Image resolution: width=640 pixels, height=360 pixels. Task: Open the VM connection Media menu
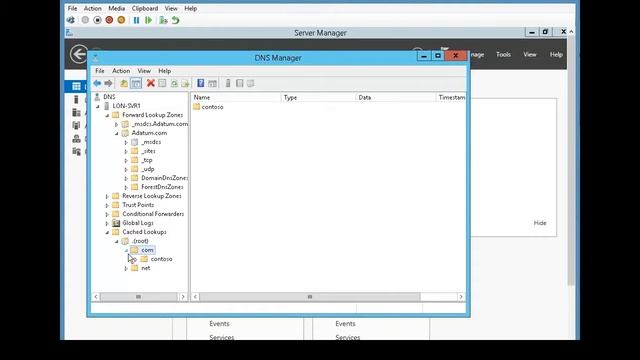(x=117, y=8)
